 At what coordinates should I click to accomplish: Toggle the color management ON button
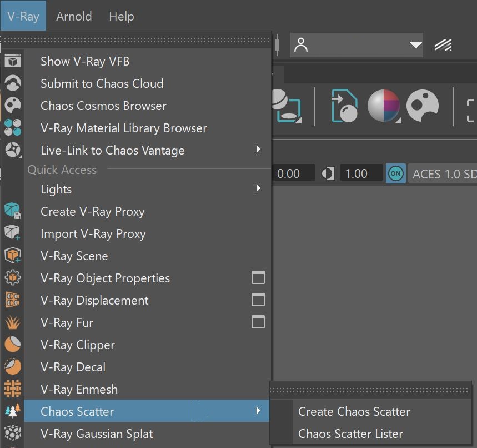pos(395,173)
